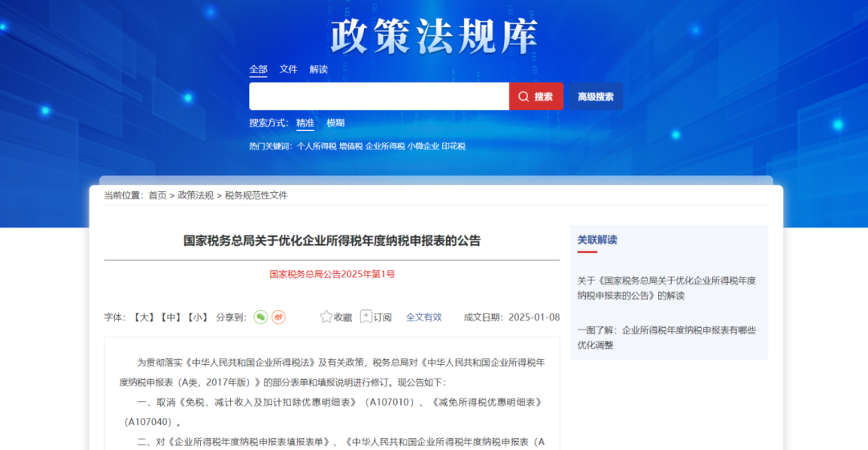Share to Weibo icon

coord(278,317)
